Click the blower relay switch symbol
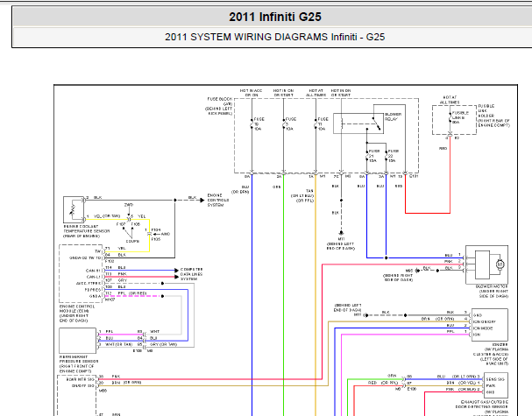532x416 pixels. pyautogui.click(x=376, y=123)
